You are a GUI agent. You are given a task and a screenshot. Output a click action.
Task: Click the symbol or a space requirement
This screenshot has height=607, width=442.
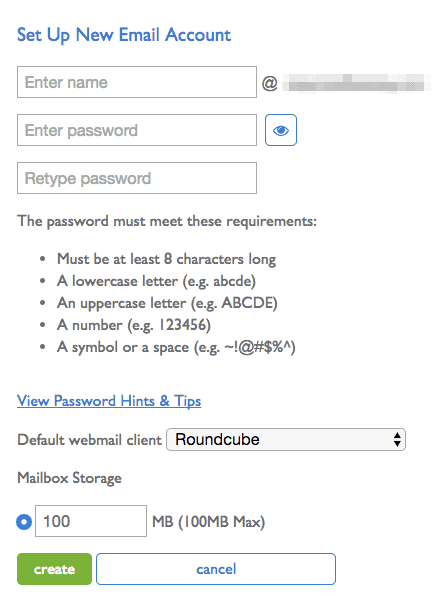pos(176,347)
